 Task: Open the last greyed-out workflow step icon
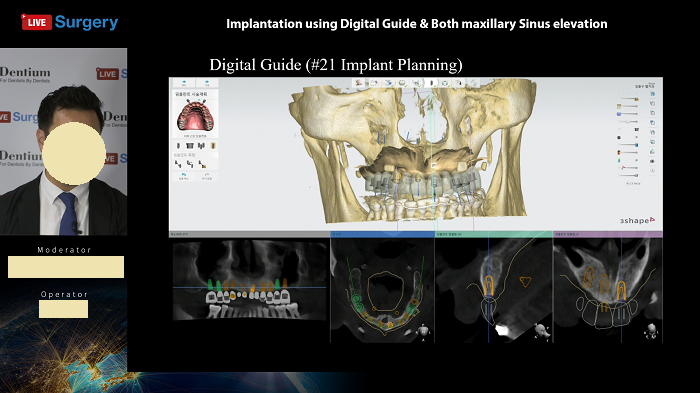click(x=474, y=83)
